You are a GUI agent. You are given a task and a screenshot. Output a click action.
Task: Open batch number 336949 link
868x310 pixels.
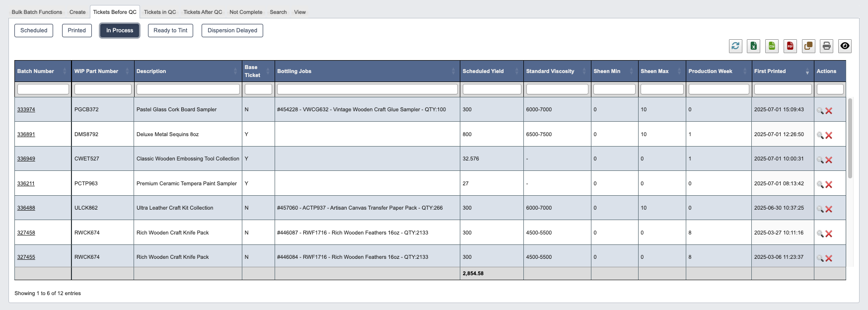[26, 158]
